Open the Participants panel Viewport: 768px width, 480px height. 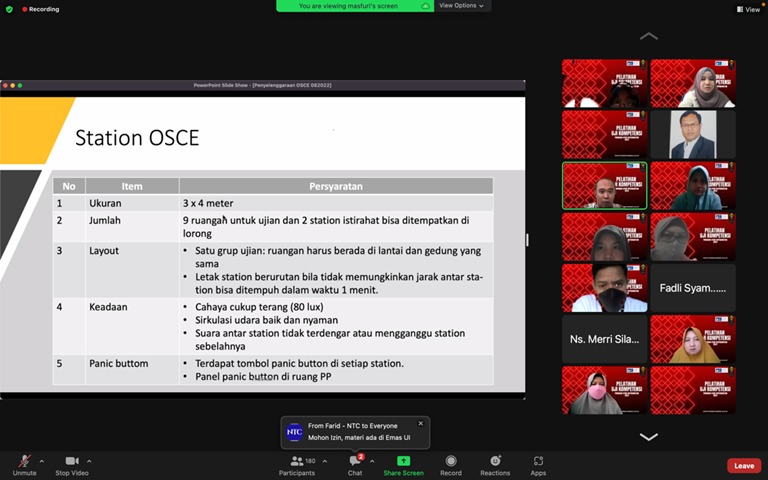click(297, 461)
